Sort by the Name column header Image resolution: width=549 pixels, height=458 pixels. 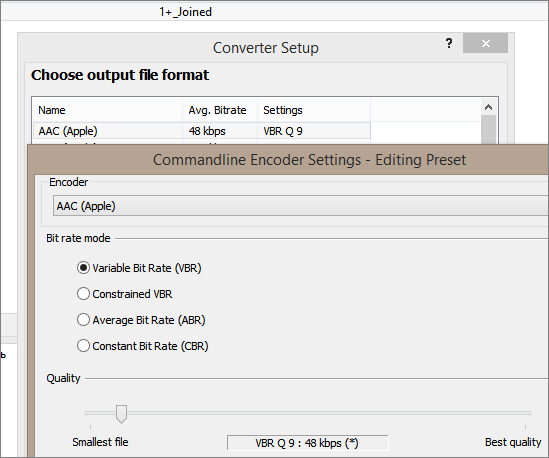tap(107, 110)
